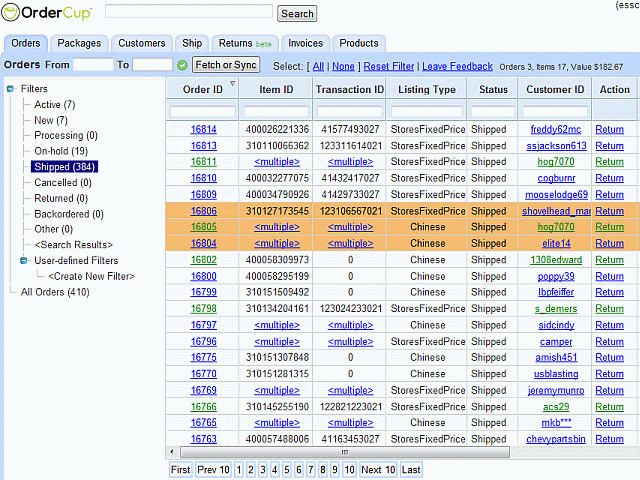Click the Search button

pyautogui.click(x=297, y=14)
